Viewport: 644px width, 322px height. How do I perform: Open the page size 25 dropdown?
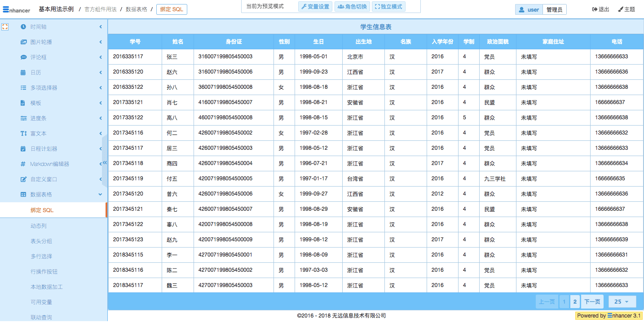pyautogui.click(x=622, y=302)
